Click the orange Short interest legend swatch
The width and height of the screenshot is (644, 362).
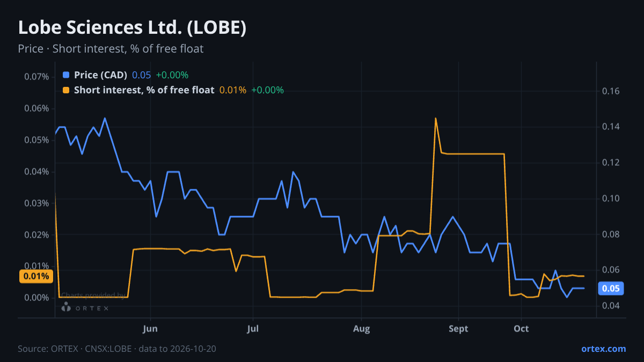coord(66,90)
